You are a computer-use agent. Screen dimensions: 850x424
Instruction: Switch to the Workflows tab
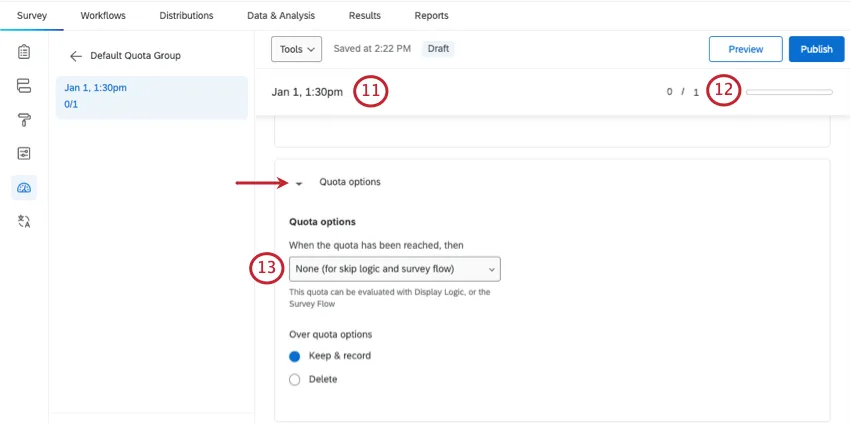pos(103,16)
